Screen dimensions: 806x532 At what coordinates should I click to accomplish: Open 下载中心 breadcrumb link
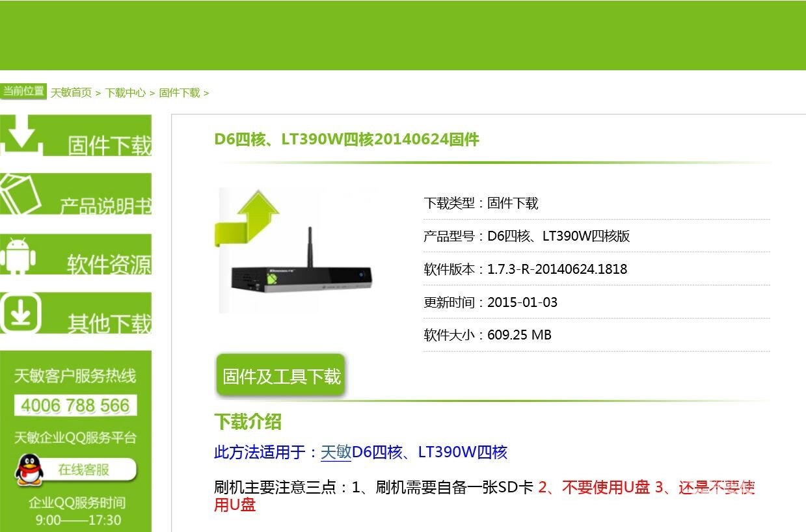[126, 93]
